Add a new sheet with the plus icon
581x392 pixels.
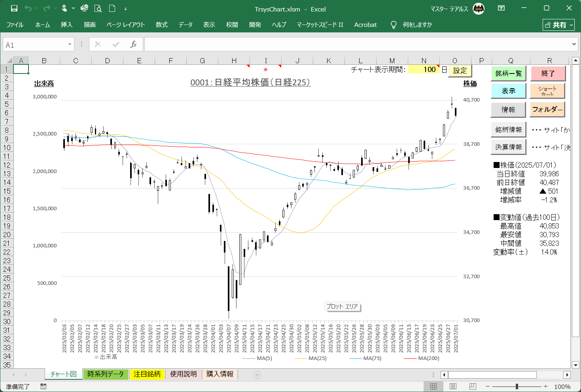click(x=257, y=375)
